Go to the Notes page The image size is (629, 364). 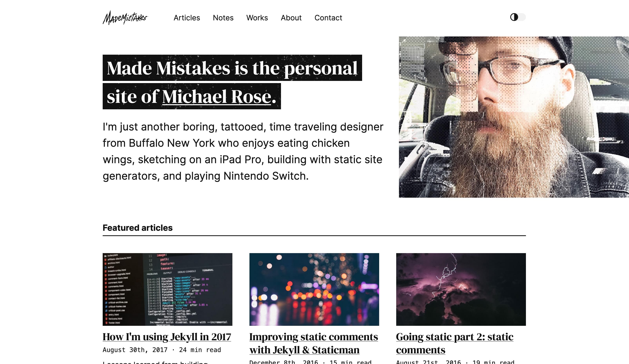coord(223,18)
